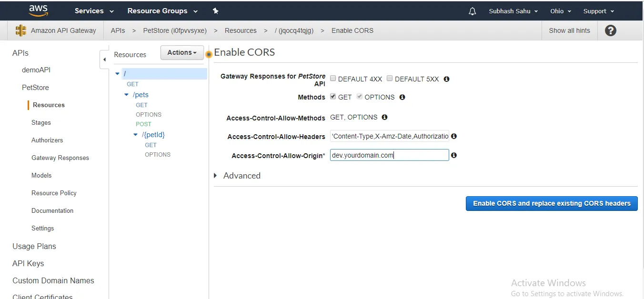Image resolution: width=644 pixels, height=299 pixels.
Task: Click the pin shortcut icon in navbar
Action: click(x=215, y=11)
